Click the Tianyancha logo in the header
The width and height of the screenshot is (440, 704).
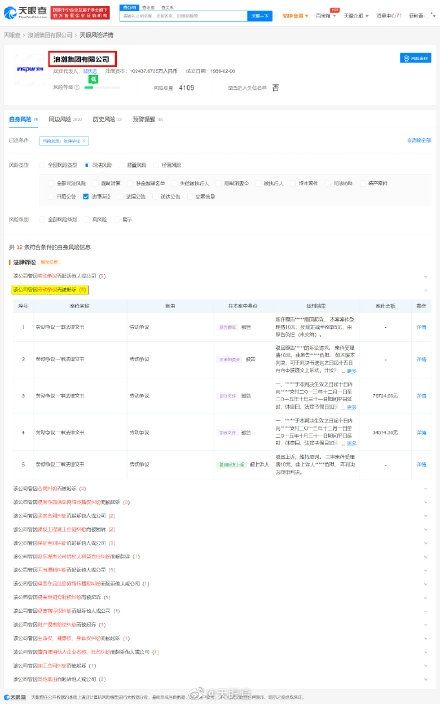(x=25, y=13)
